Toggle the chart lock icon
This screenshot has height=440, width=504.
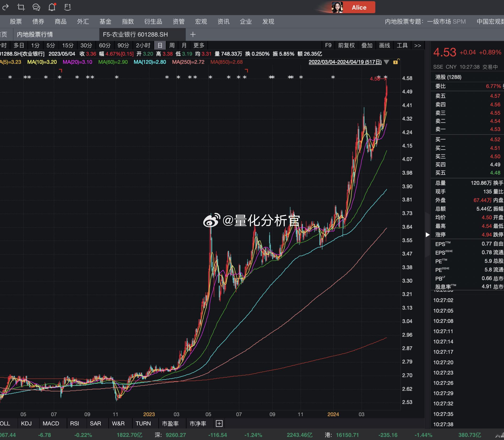pyautogui.click(x=396, y=62)
